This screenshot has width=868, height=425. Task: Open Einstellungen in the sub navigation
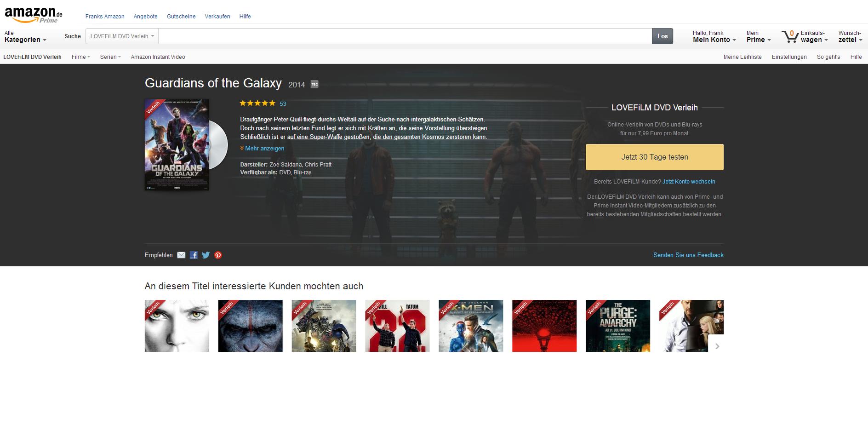tap(789, 57)
